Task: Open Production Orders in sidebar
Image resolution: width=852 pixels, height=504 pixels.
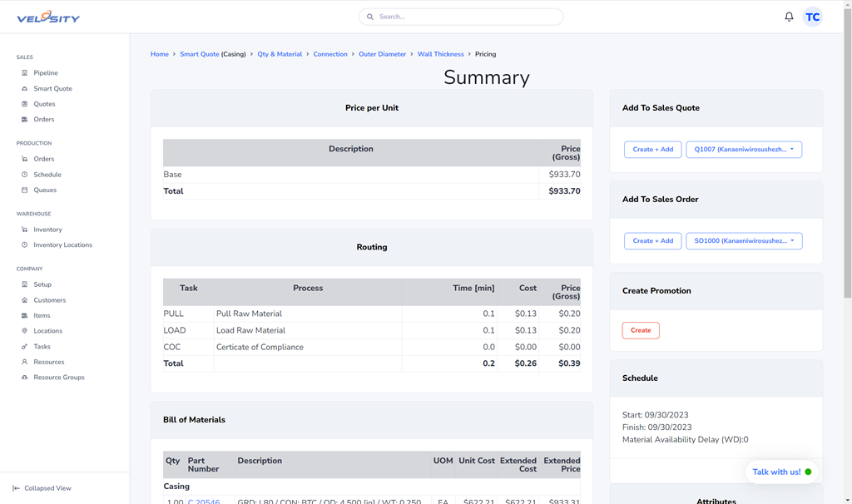Action: point(43,159)
